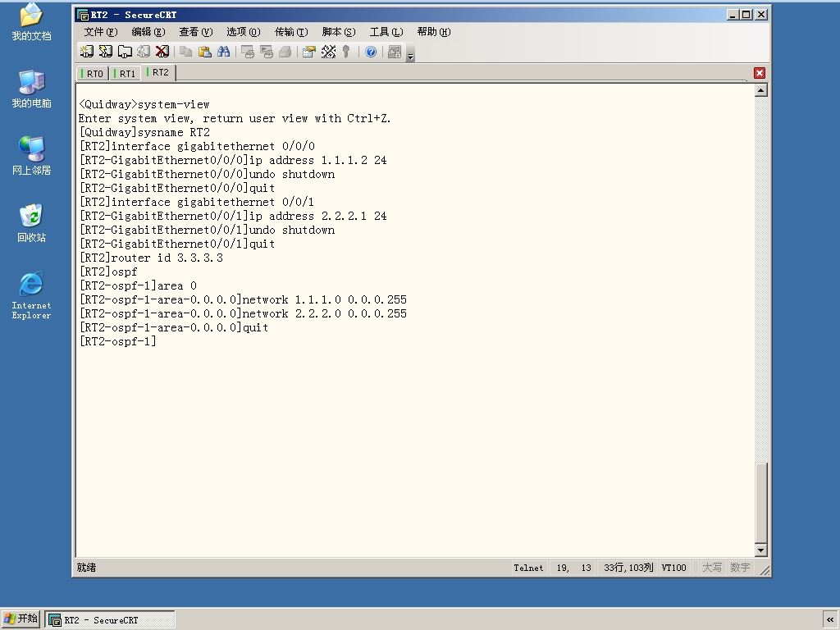Click RT2 - SecureCRT taskbar button

pos(110,620)
